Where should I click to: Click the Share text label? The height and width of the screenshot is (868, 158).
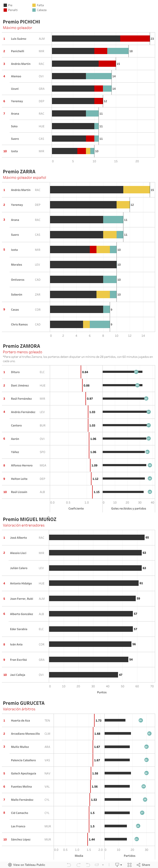[x=146, y=865]
